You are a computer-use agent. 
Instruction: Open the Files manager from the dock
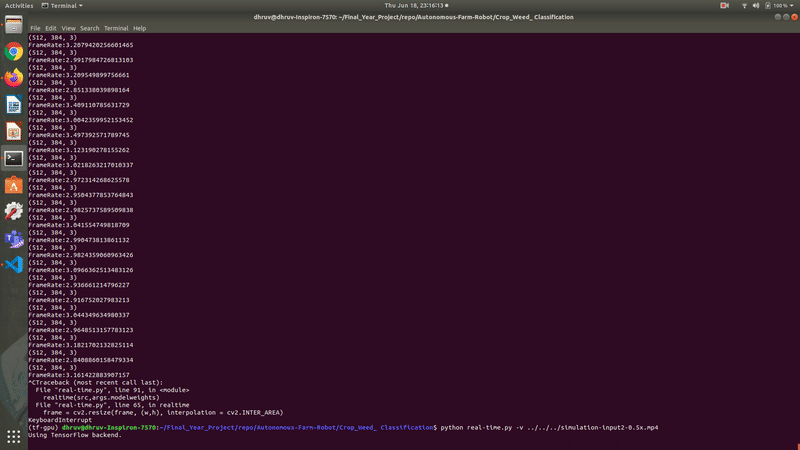coord(14,24)
